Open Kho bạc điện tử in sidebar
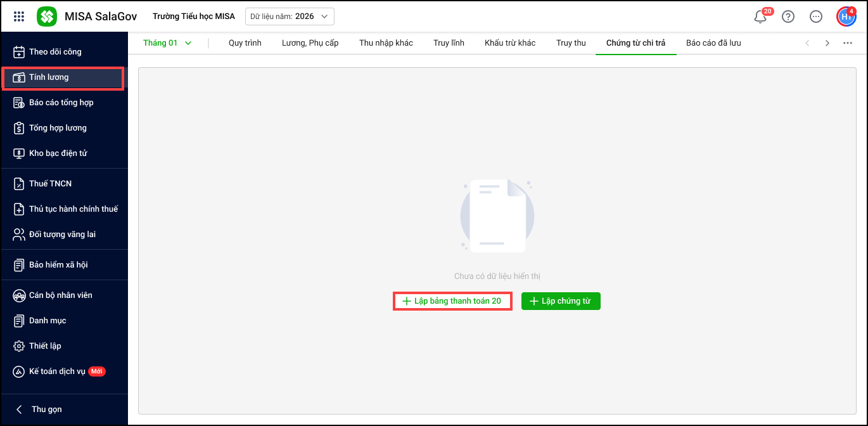Viewport: 868px width, 426px height. pos(58,153)
